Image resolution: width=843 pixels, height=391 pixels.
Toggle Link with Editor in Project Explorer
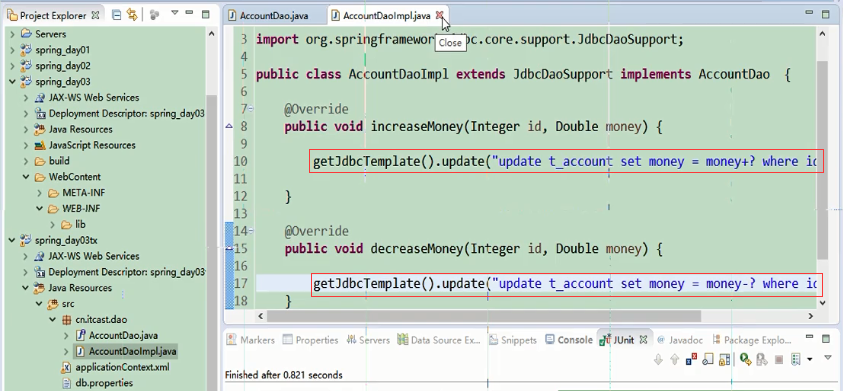[132, 15]
